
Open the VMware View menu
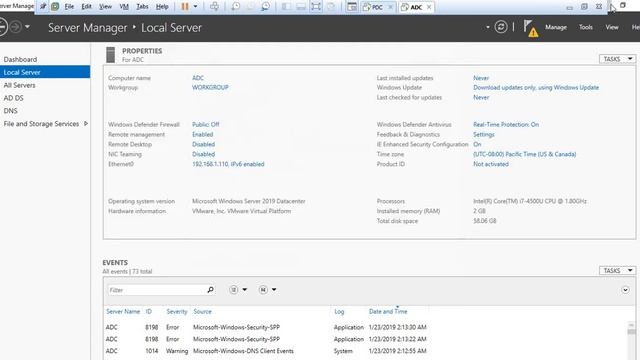105,7
